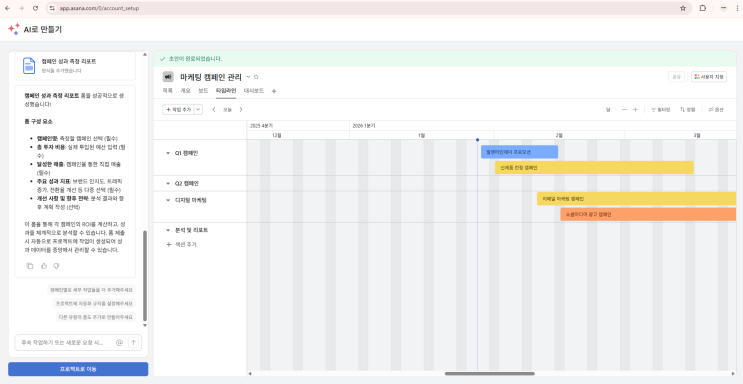743x384 pixels.
Task: Go to previous timeline period arrow
Action: pos(214,110)
